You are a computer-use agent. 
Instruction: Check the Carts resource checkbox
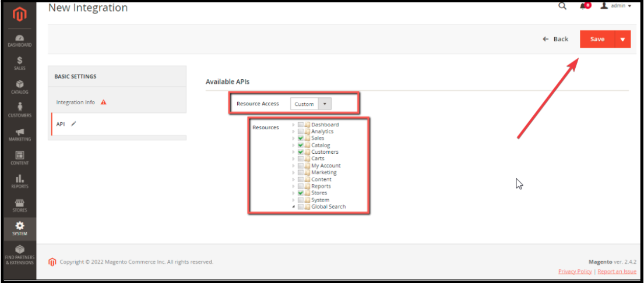coord(301,158)
